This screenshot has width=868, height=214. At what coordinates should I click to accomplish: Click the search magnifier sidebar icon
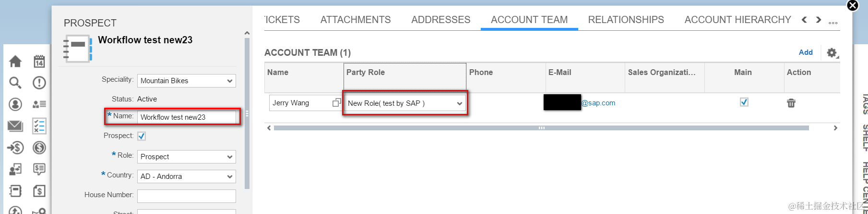[x=15, y=83]
